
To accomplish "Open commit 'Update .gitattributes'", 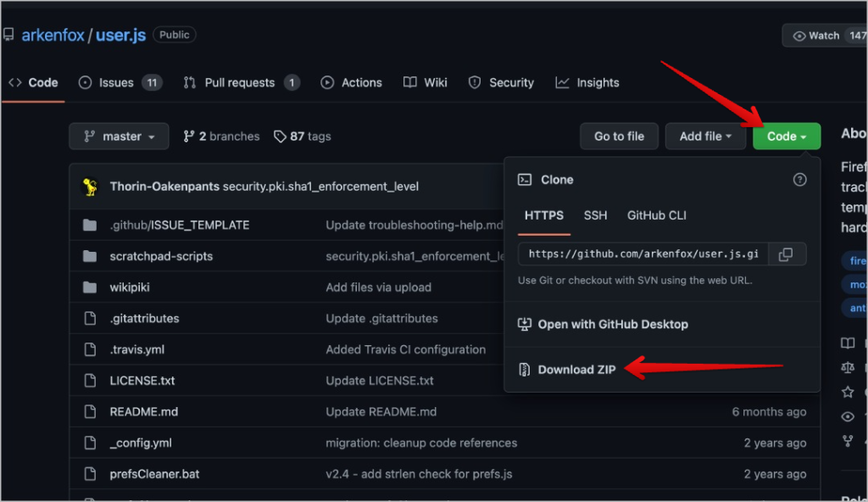I will [x=382, y=318].
